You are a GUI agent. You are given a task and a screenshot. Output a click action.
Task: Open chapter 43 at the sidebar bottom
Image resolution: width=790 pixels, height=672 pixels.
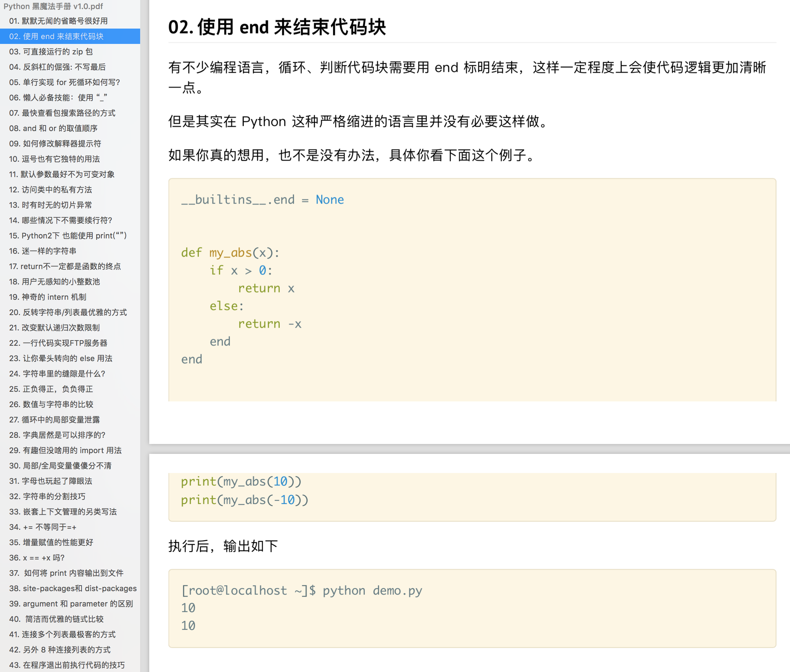coord(67,665)
